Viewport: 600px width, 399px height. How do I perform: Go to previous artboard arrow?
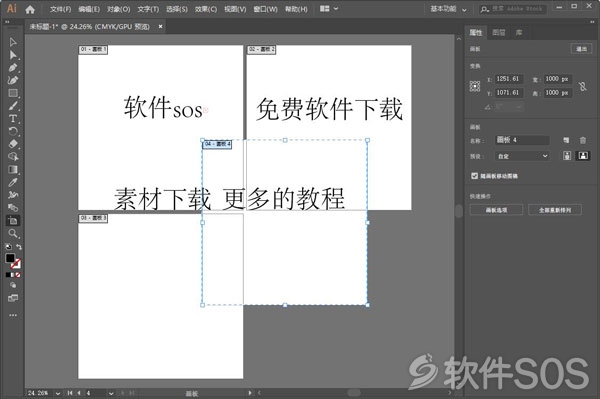79,393
